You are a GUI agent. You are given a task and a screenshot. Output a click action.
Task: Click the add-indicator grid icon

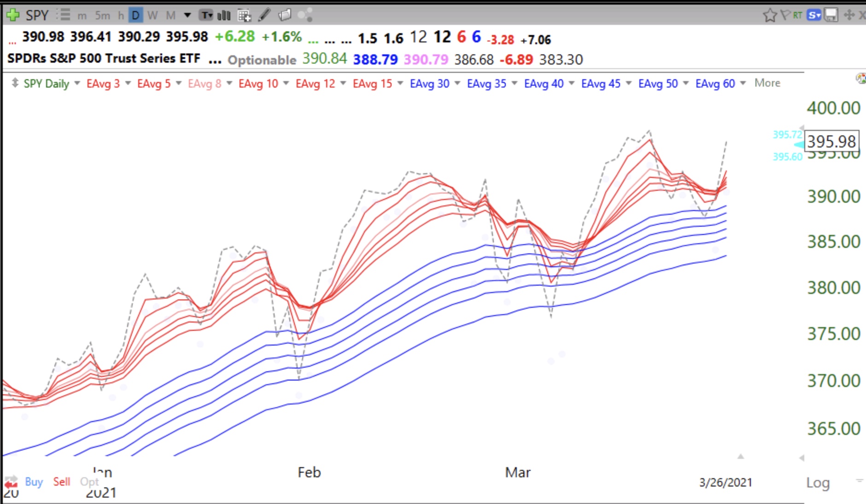pos(244,16)
